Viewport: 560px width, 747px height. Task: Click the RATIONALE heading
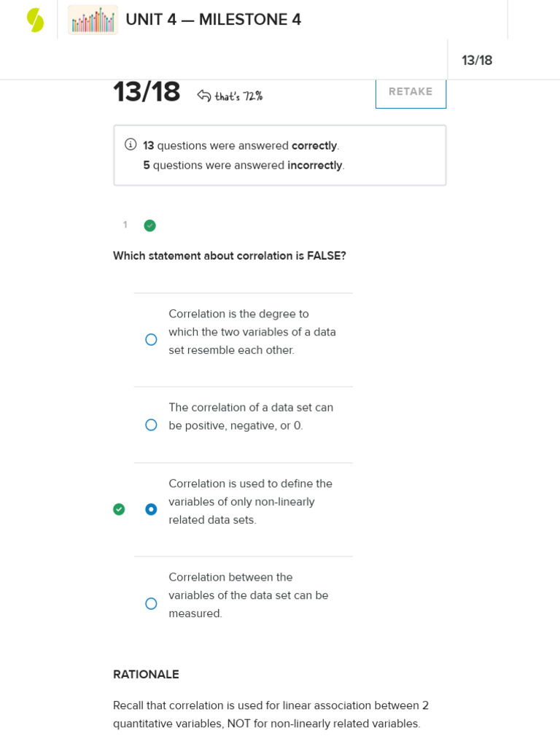[x=146, y=675]
